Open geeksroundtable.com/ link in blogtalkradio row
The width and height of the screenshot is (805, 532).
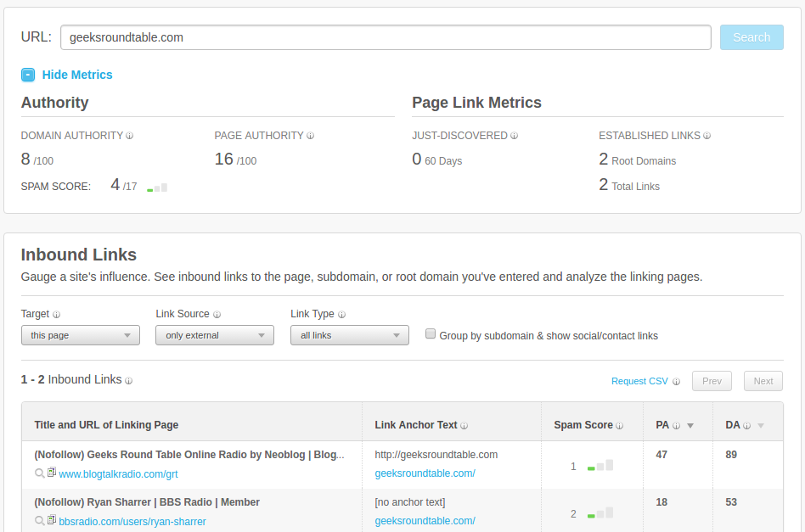(x=425, y=473)
